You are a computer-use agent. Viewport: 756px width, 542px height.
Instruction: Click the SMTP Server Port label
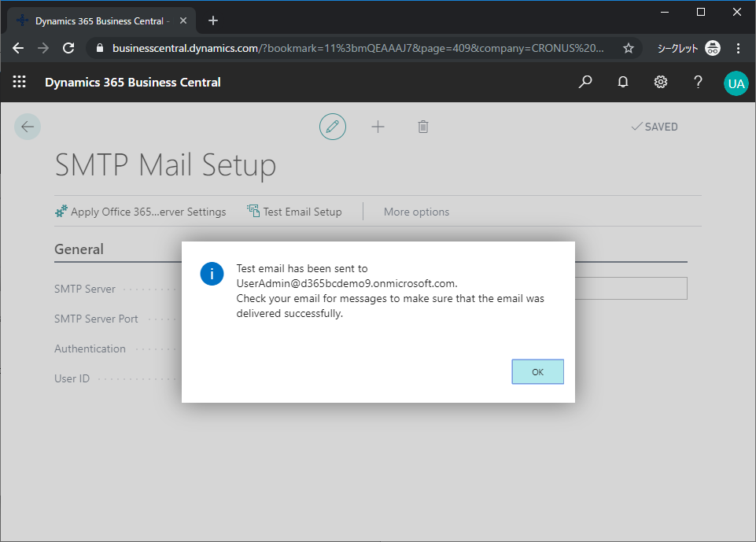coord(96,319)
